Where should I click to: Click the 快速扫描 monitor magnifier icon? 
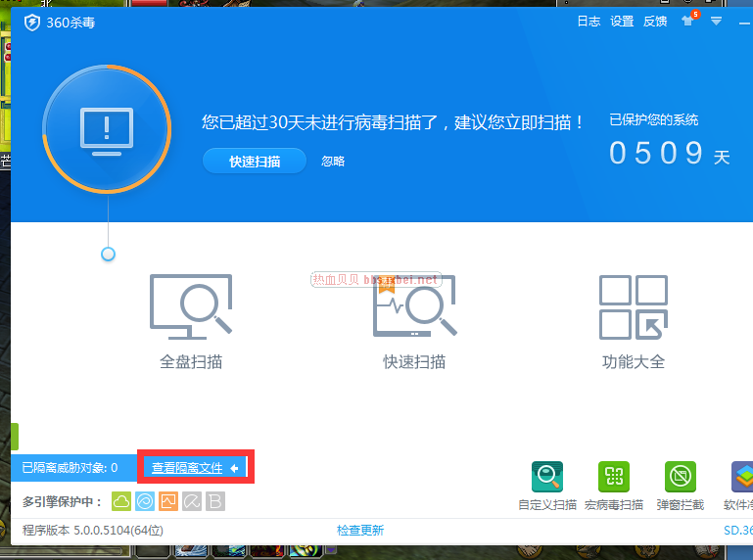click(x=414, y=305)
